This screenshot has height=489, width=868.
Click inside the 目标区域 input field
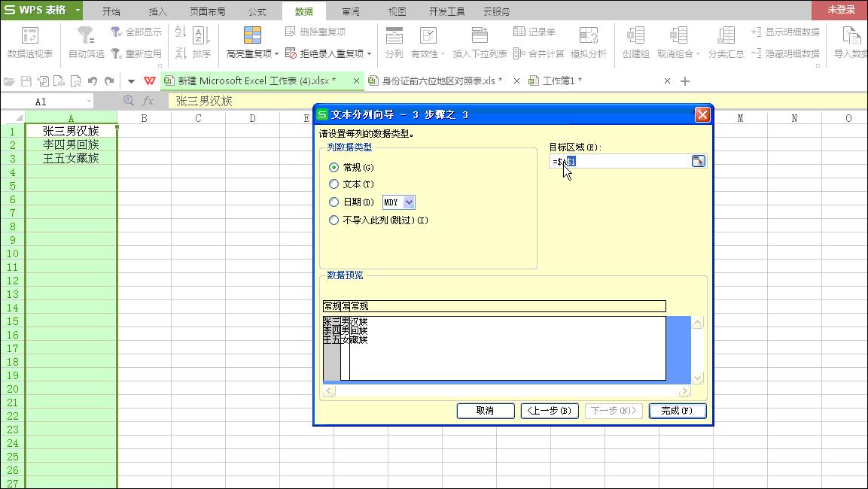(617, 160)
